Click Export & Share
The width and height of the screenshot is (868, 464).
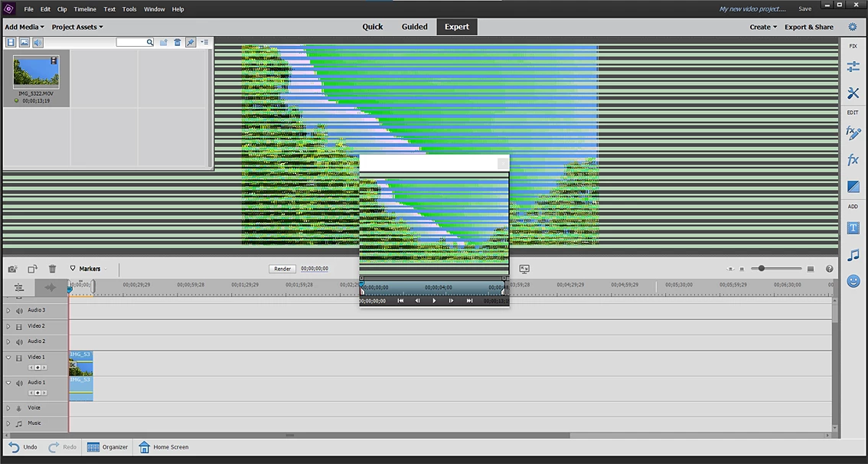pyautogui.click(x=809, y=27)
